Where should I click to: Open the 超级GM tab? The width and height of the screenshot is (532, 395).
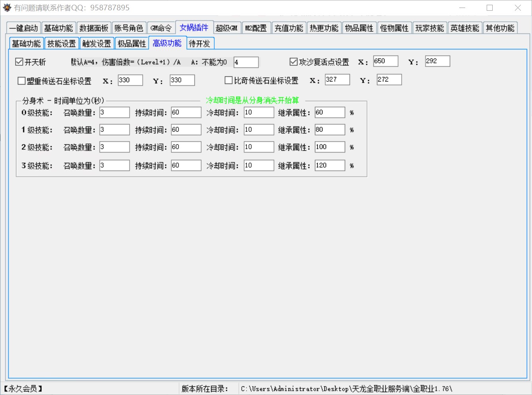point(227,28)
